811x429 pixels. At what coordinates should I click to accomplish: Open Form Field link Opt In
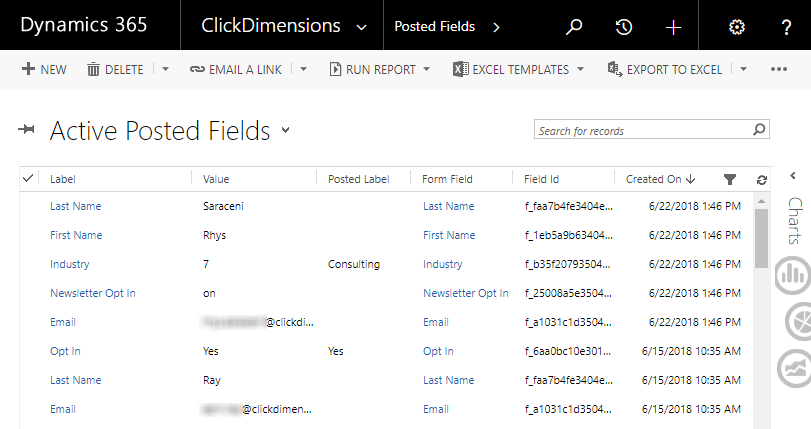coord(438,351)
